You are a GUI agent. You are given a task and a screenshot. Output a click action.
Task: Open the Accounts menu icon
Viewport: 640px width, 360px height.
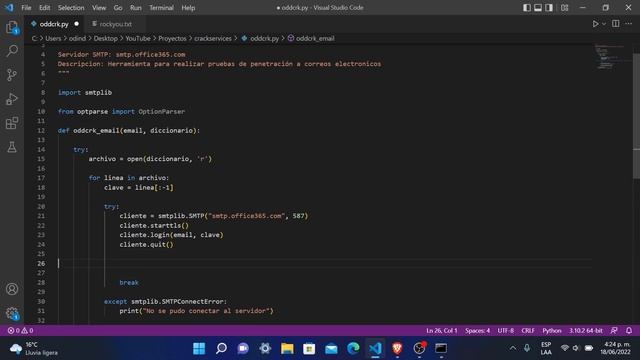[x=12, y=289]
